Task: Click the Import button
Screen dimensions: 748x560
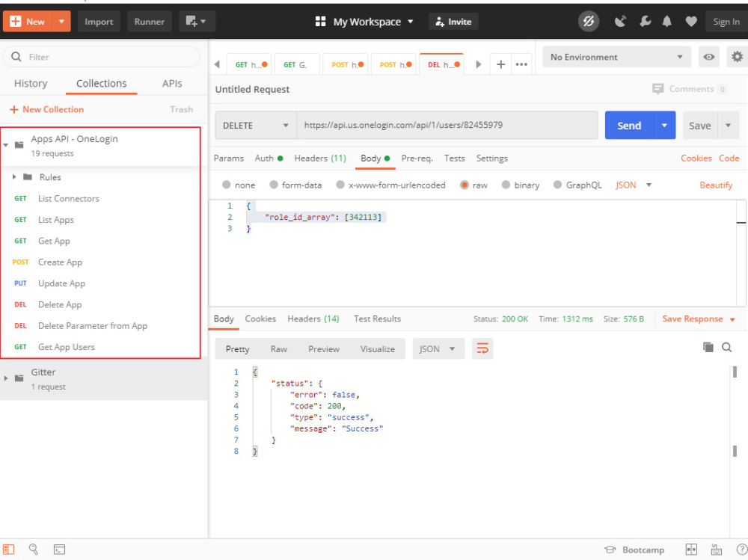Action: (99, 22)
